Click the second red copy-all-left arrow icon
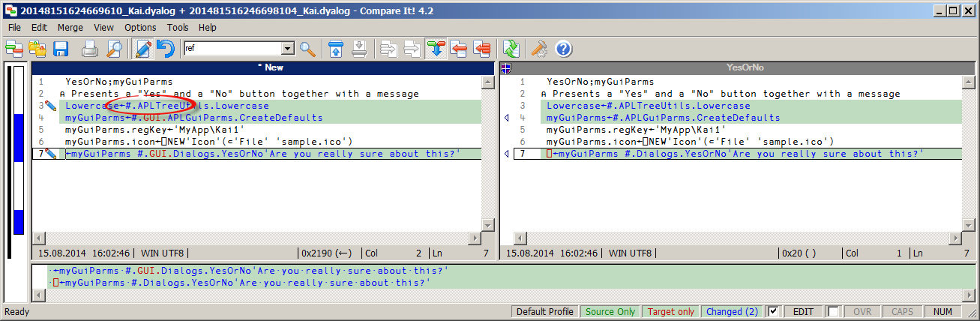The image size is (980, 321). (482, 49)
